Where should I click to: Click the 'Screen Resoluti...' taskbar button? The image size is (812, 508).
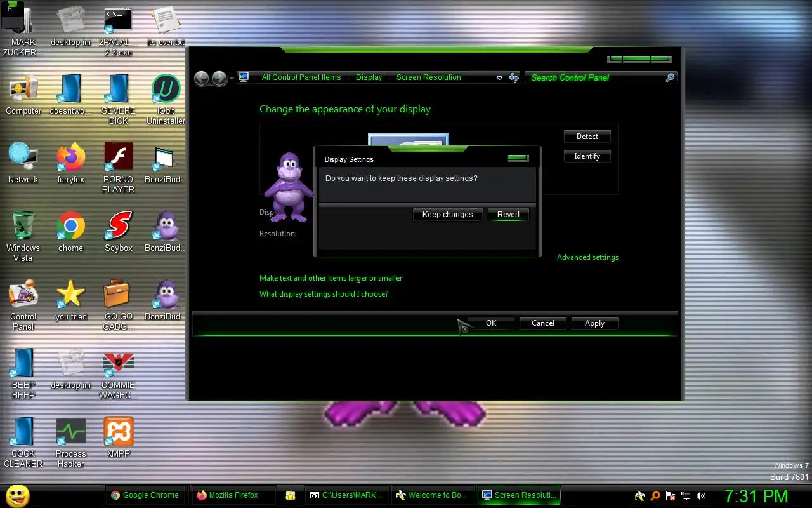click(x=518, y=495)
